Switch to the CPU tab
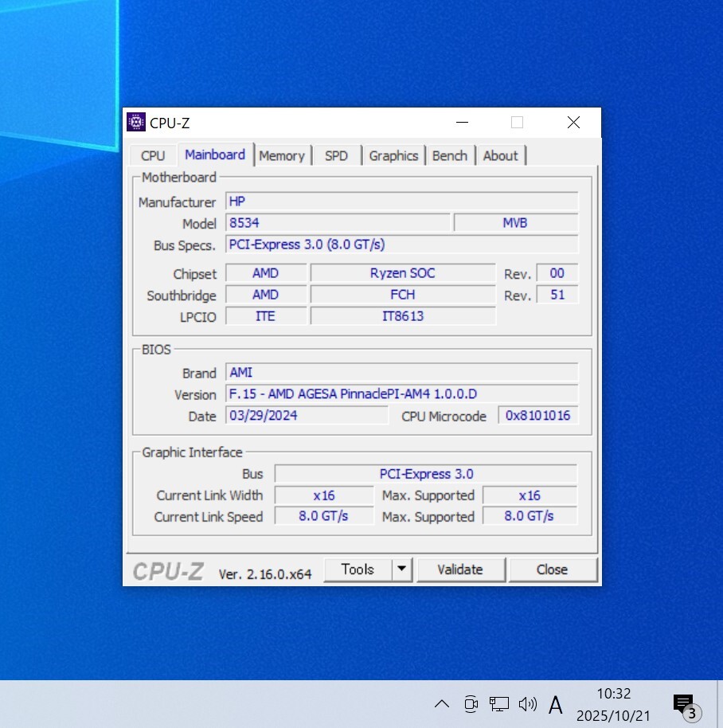The image size is (723, 728). 153,156
